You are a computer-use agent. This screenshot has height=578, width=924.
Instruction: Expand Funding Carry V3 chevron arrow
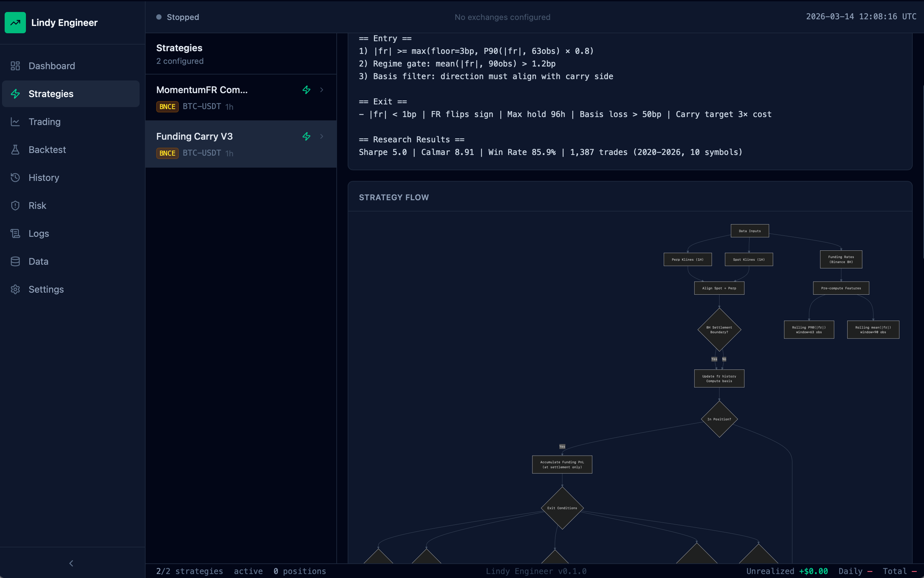tap(322, 136)
